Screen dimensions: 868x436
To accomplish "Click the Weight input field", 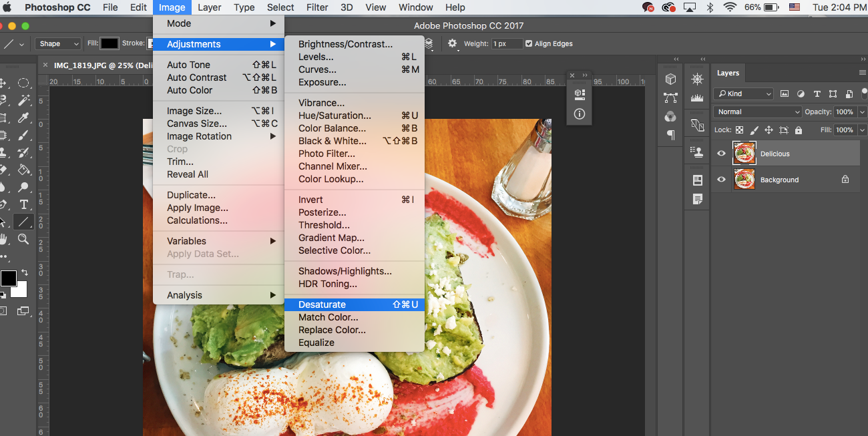I will tap(507, 43).
